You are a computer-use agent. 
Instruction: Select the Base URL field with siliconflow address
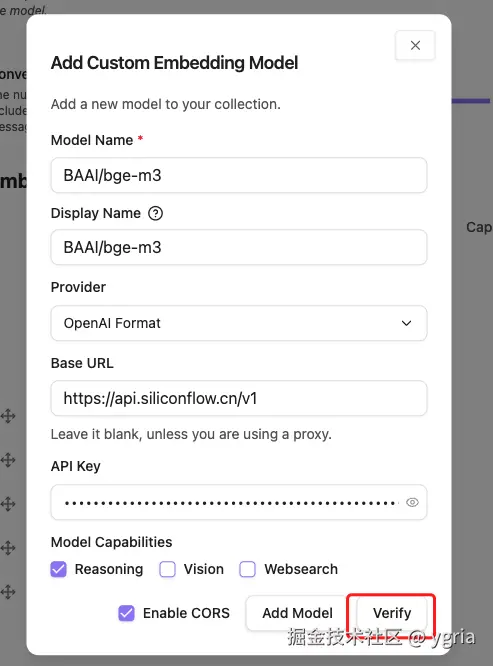pyautogui.click(x=239, y=398)
